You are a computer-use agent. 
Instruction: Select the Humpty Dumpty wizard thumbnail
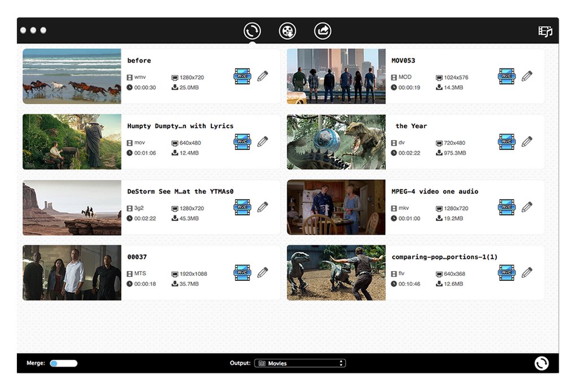click(x=72, y=142)
